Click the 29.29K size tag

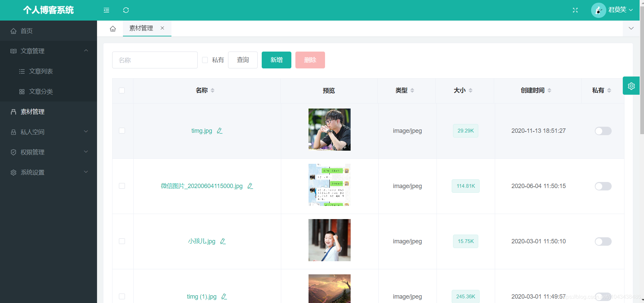465,131
